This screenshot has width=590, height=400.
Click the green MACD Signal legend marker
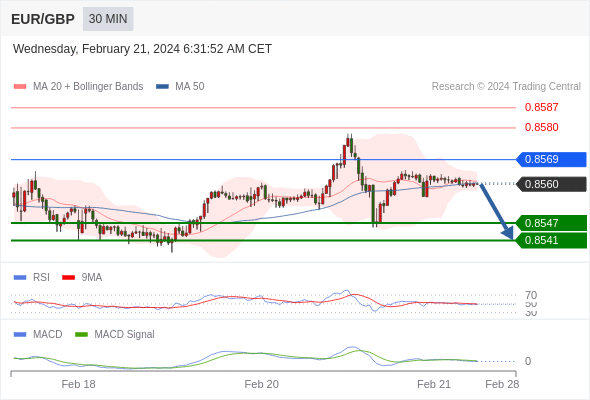[81, 335]
